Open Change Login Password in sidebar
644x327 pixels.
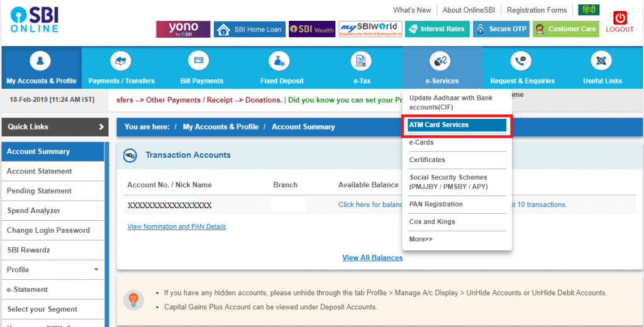[x=53, y=230]
